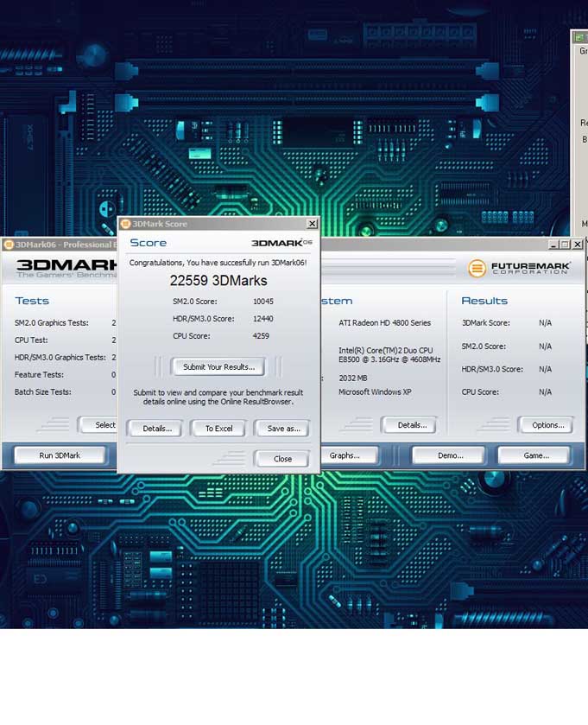Export score with To Excel button
Viewport: 588px width, 725px height.
(219, 429)
